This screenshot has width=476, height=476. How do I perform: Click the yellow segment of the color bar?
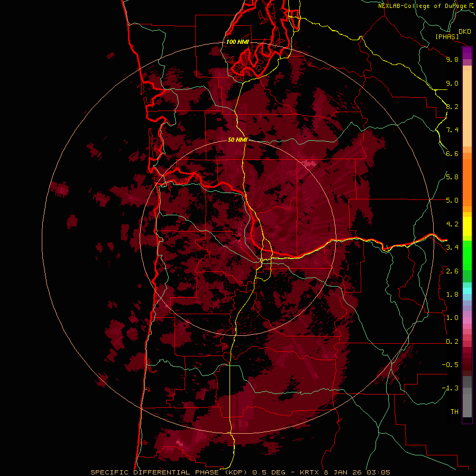(x=467, y=226)
